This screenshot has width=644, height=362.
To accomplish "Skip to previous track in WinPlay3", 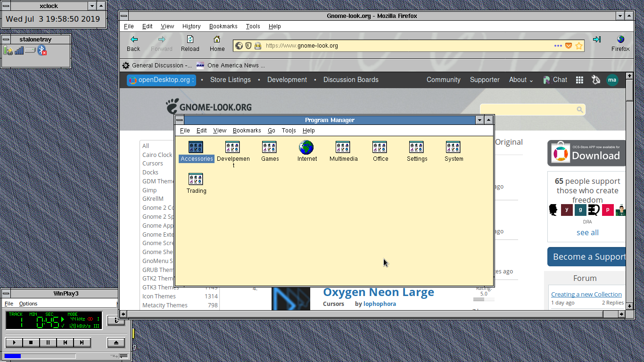I will tap(65, 343).
